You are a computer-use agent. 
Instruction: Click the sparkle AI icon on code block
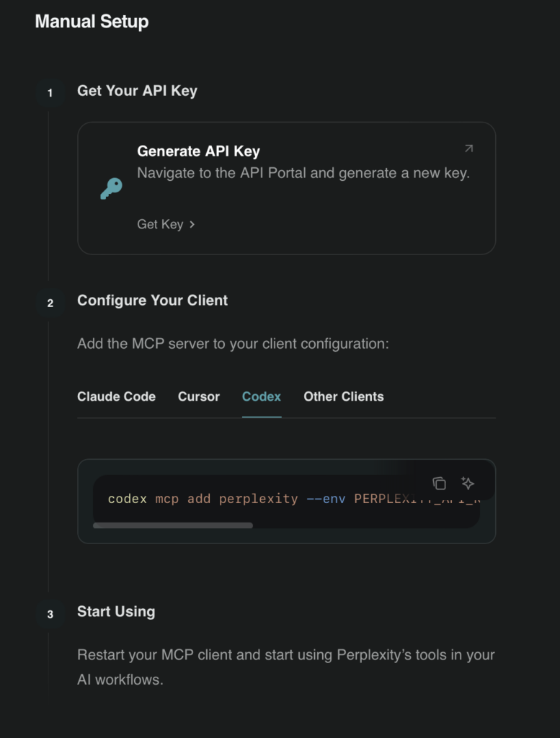point(468,484)
